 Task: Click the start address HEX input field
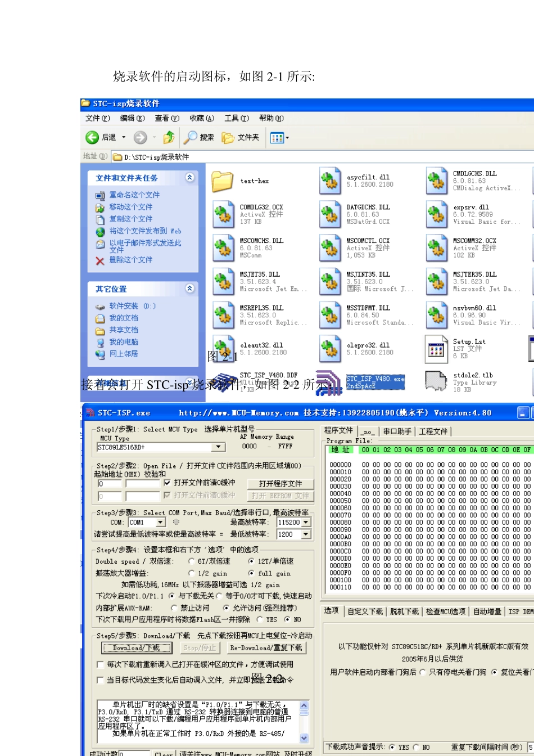pos(110,484)
